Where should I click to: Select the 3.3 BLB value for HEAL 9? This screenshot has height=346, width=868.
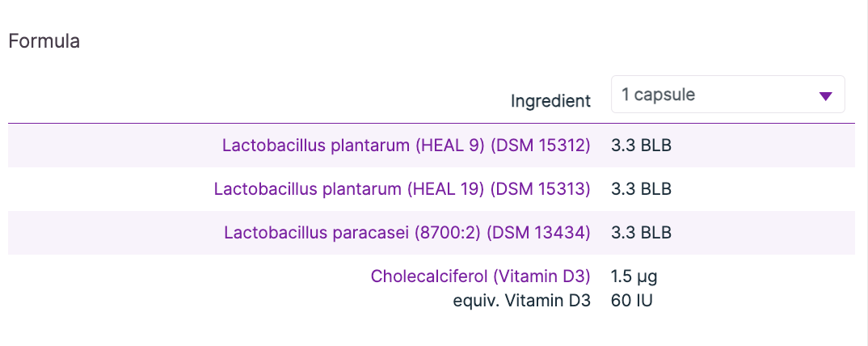coord(642,146)
